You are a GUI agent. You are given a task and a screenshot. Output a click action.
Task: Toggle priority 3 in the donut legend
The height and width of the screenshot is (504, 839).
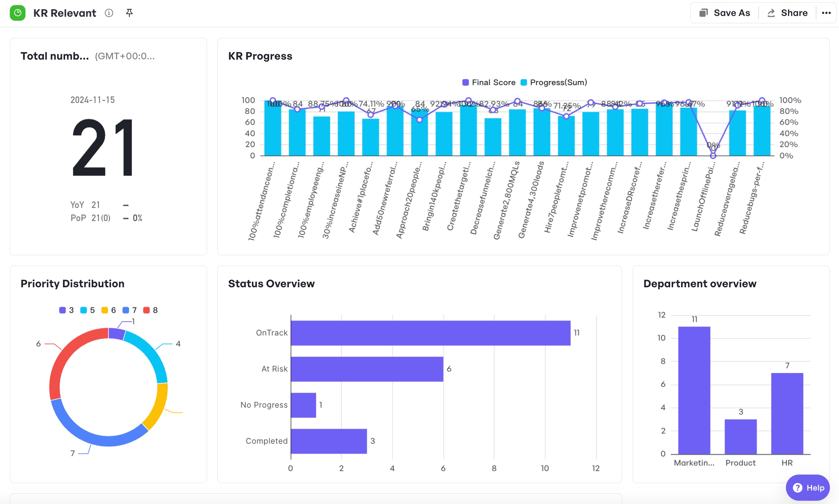tap(67, 310)
